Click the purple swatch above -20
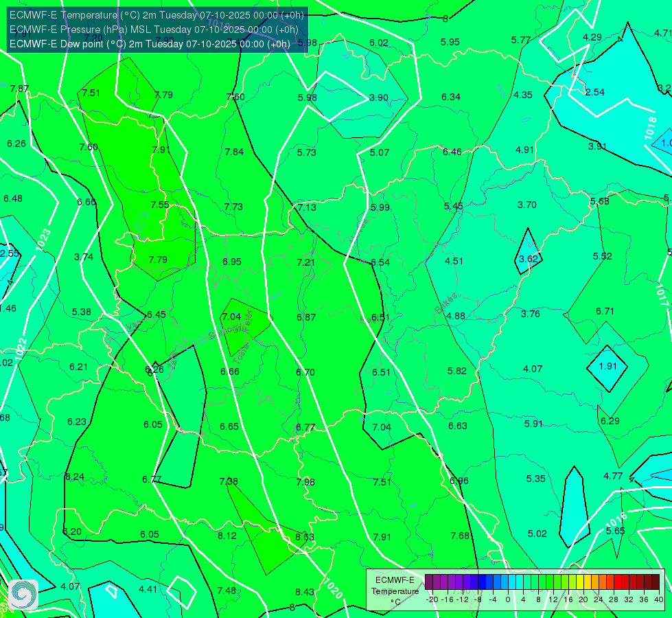 (x=429, y=582)
